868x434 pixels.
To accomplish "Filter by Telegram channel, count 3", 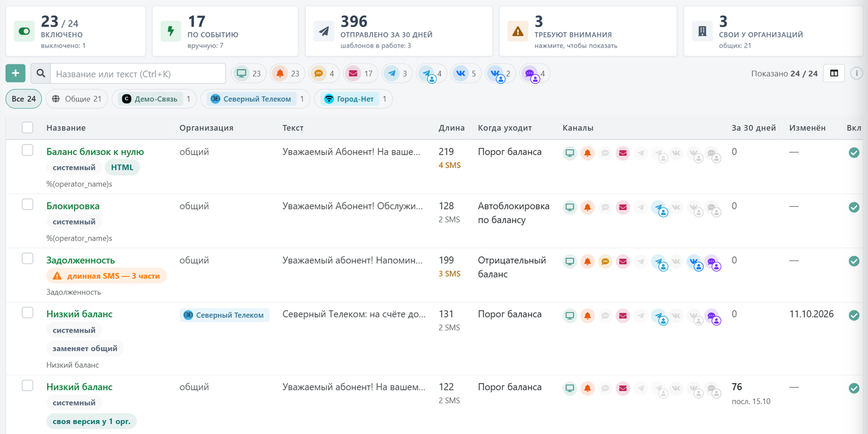I will click(x=397, y=73).
